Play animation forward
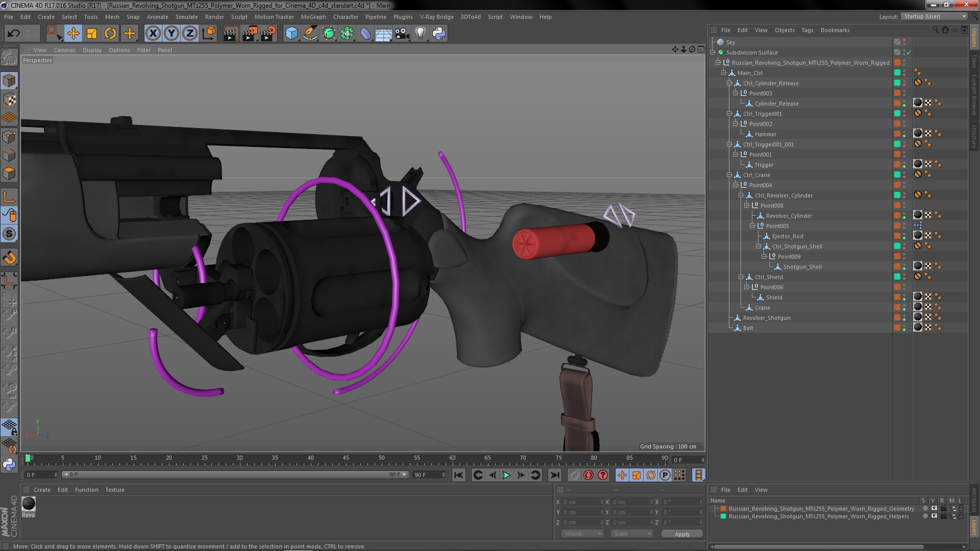The width and height of the screenshot is (980, 551). [x=506, y=475]
